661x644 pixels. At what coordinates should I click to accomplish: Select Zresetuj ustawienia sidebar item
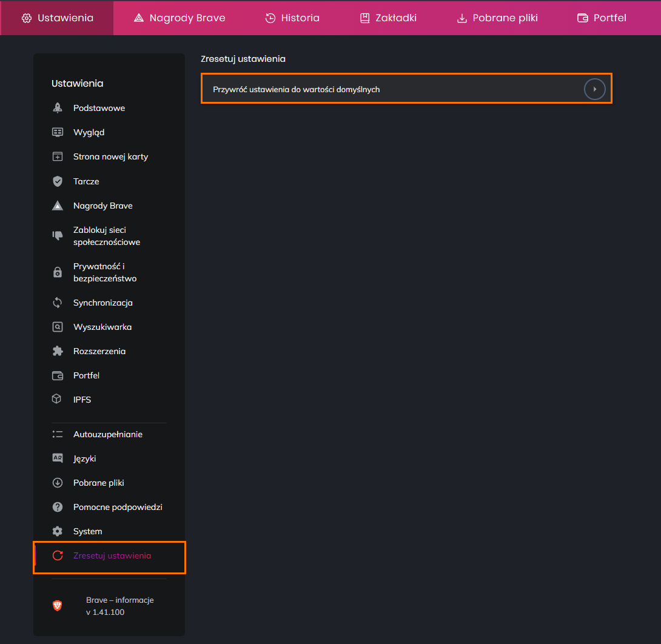click(x=109, y=557)
